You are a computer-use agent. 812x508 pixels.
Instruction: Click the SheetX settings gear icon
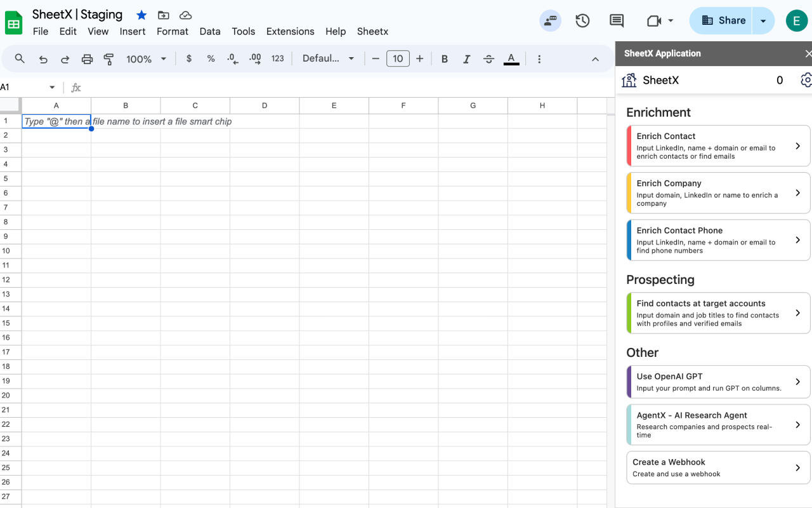806,80
